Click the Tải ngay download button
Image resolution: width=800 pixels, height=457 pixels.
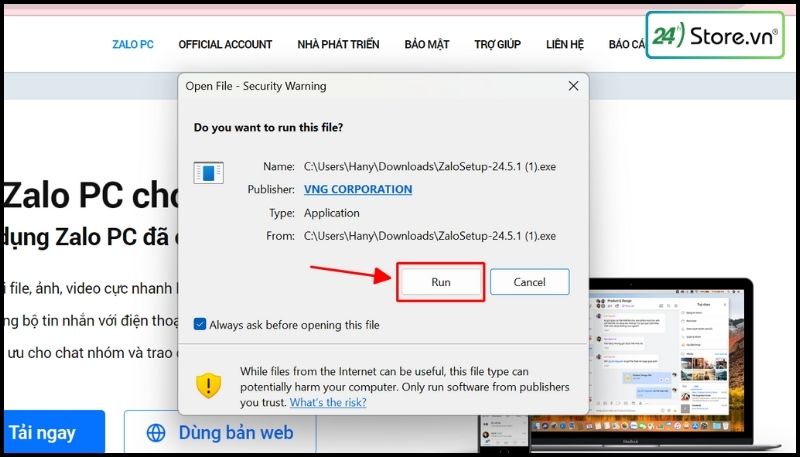click(53, 433)
